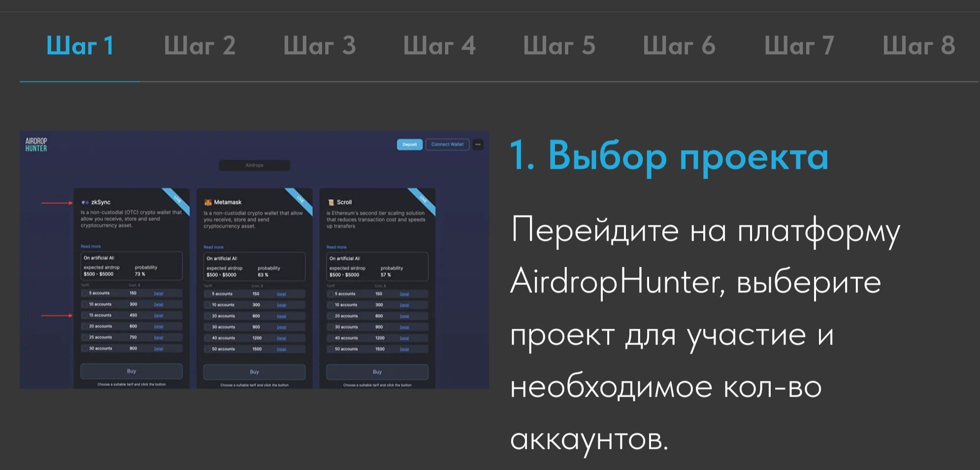Go to the Шаг 7 tab

pos(799,46)
